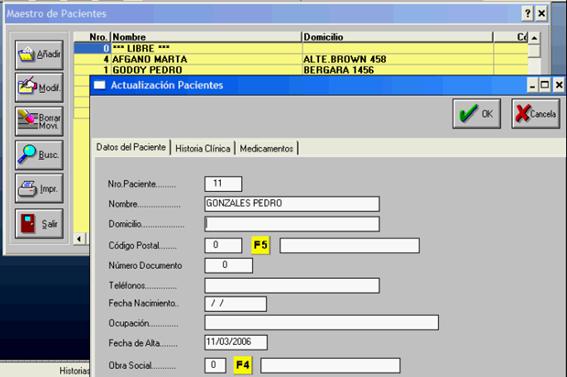This screenshot has height=377, width=567.
Task: Select the Datos del Paciente tab
Action: 131,147
